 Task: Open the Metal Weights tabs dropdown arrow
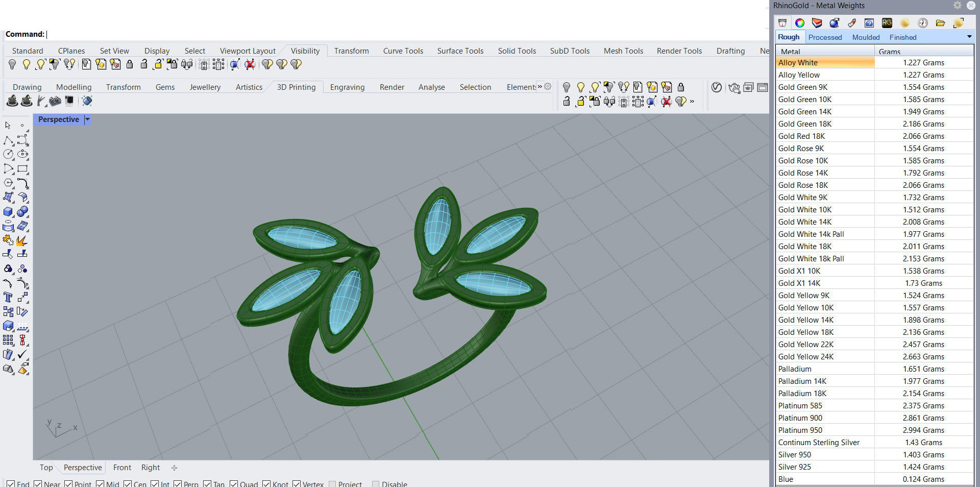[969, 37]
